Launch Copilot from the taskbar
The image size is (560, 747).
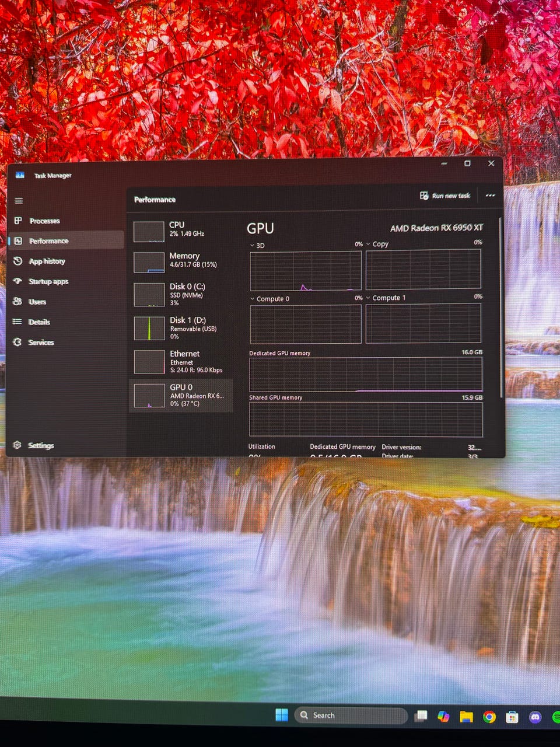tap(443, 716)
